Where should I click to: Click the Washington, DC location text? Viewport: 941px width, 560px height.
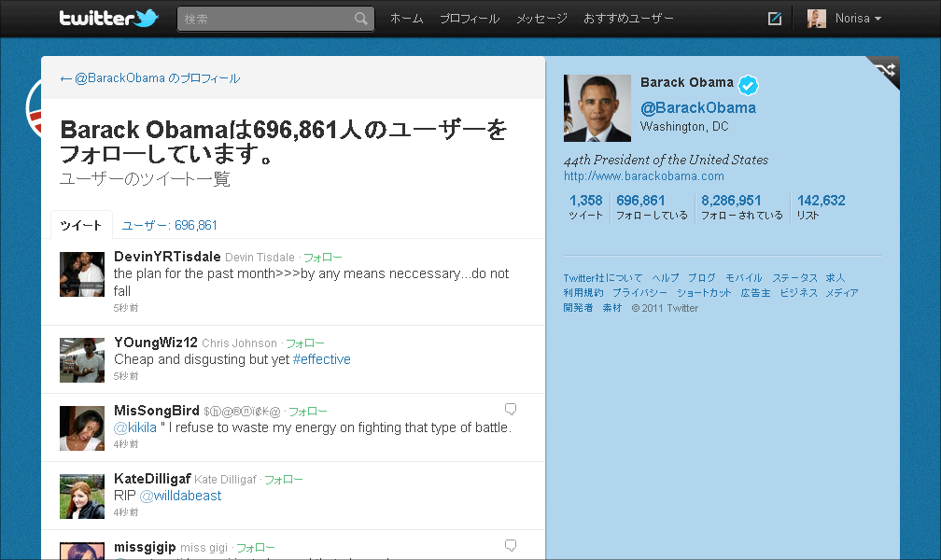point(684,127)
